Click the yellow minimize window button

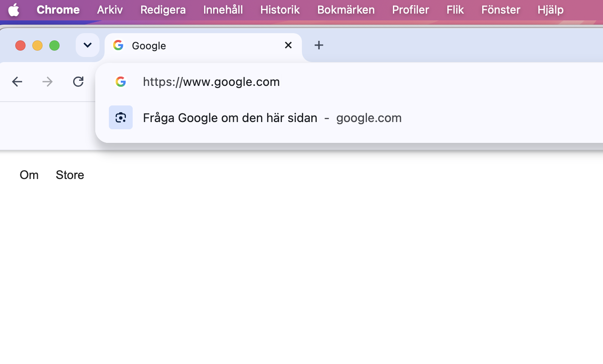point(37,45)
